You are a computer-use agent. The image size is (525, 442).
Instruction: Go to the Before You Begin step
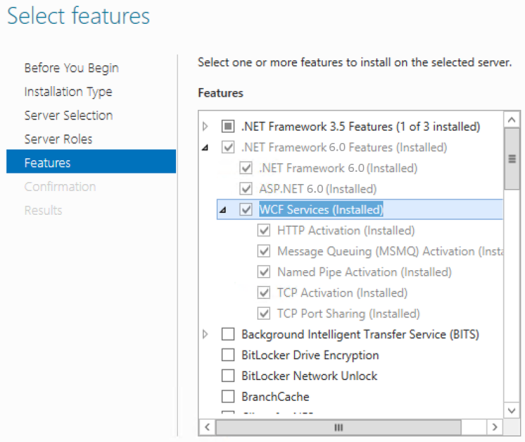[x=71, y=68]
